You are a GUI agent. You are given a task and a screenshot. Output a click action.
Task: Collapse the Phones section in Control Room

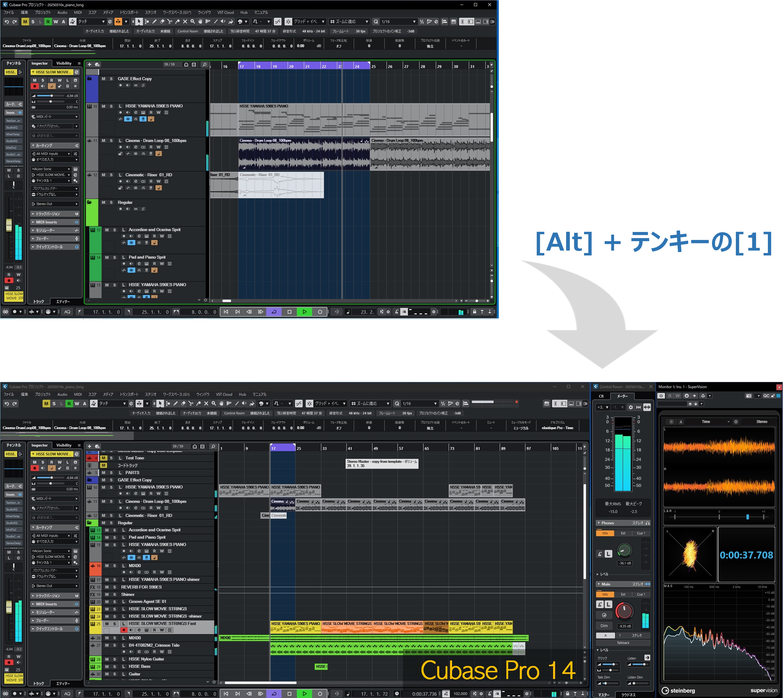click(599, 523)
